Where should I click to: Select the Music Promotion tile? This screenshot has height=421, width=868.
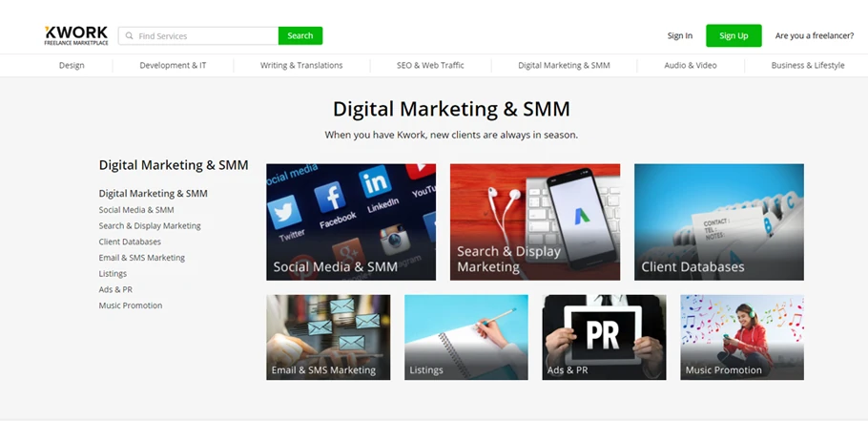point(742,337)
